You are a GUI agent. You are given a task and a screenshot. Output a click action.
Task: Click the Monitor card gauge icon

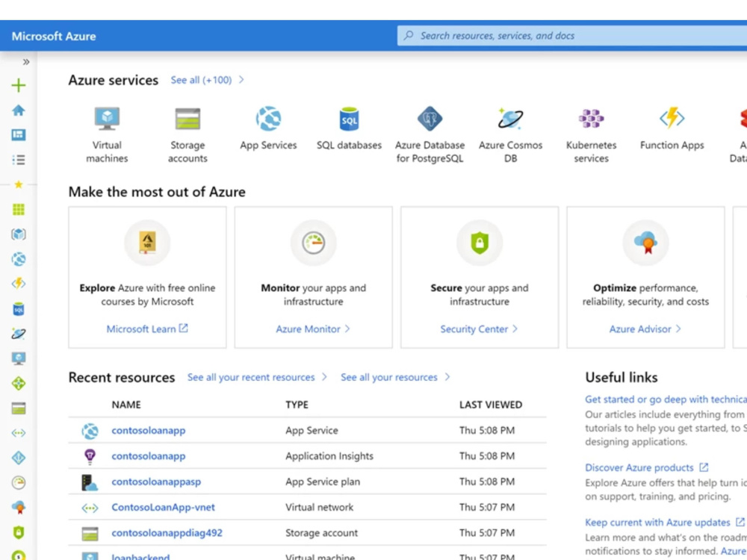pyautogui.click(x=314, y=243)
